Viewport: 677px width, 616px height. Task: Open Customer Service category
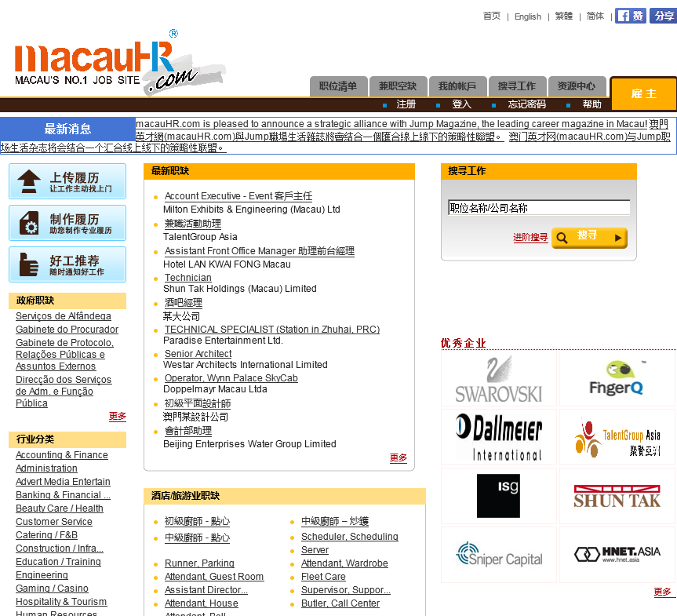[x=54, y=523]
